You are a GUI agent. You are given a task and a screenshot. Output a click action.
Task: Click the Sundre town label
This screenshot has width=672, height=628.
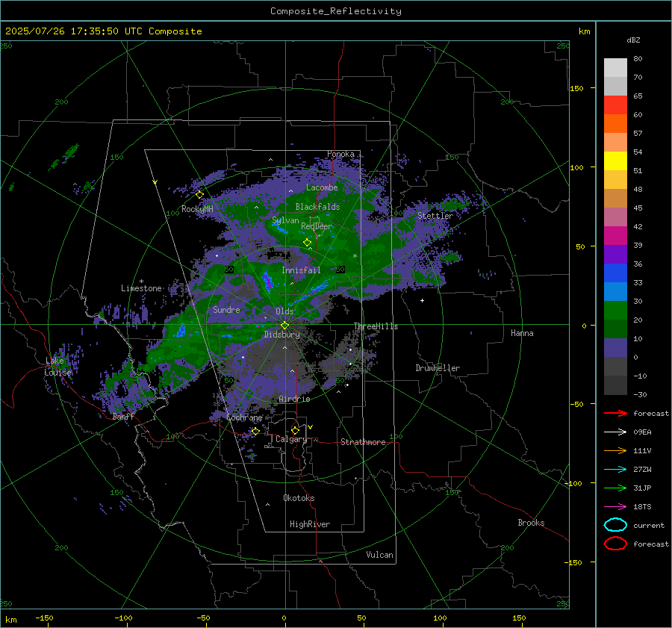tap(226, 310)
